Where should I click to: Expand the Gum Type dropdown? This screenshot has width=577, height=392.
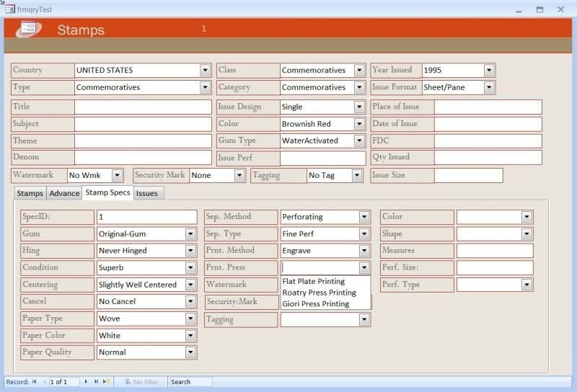point(359,141)
